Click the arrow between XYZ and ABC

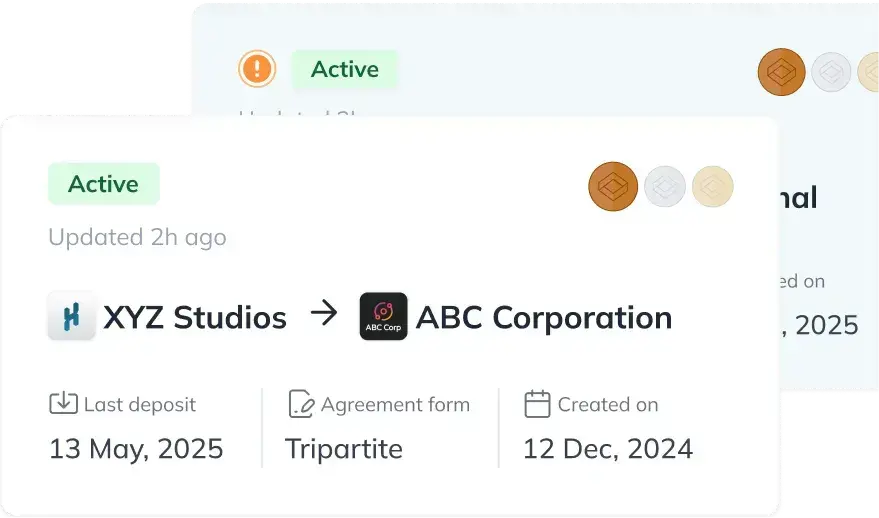point(324,315)
